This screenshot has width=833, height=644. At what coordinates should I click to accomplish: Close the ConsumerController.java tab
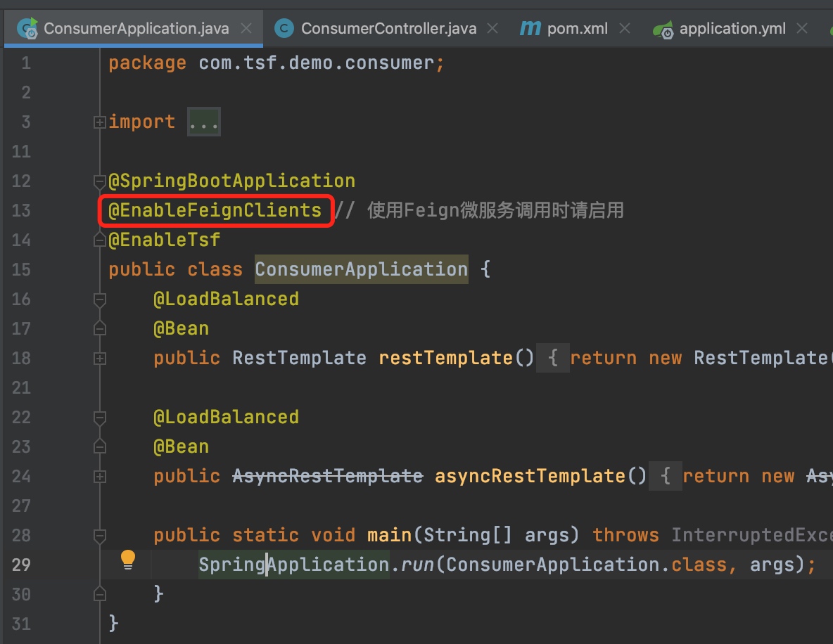click(492, 29)
